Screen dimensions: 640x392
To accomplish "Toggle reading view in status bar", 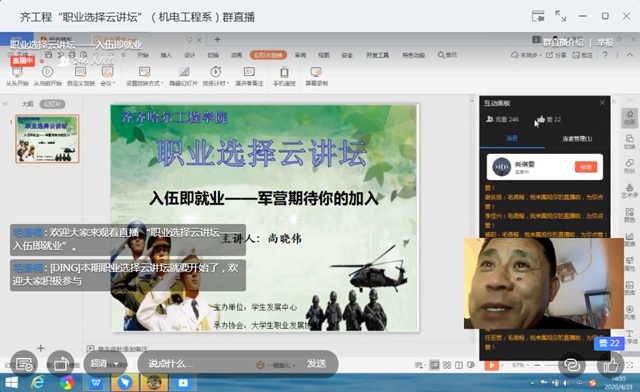I will (x=459, y=365).
